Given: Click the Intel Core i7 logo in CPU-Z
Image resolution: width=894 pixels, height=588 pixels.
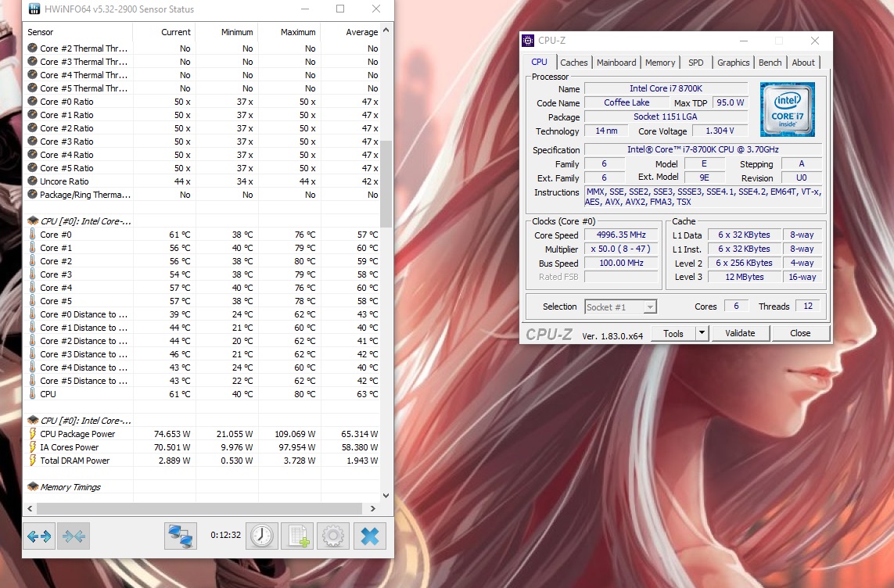Looking at the screenshot, I should point(788,109).
